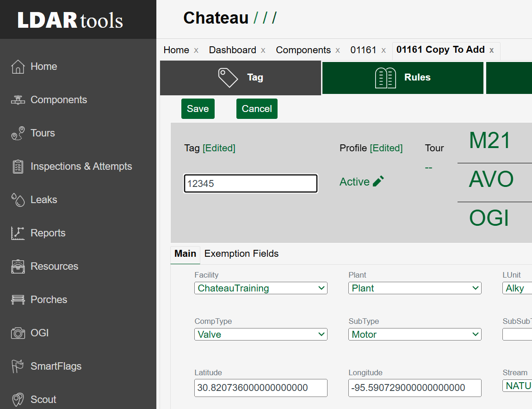The image size is (532, 409).
Task: Click the Save button
Action: [x=198, y=109]
